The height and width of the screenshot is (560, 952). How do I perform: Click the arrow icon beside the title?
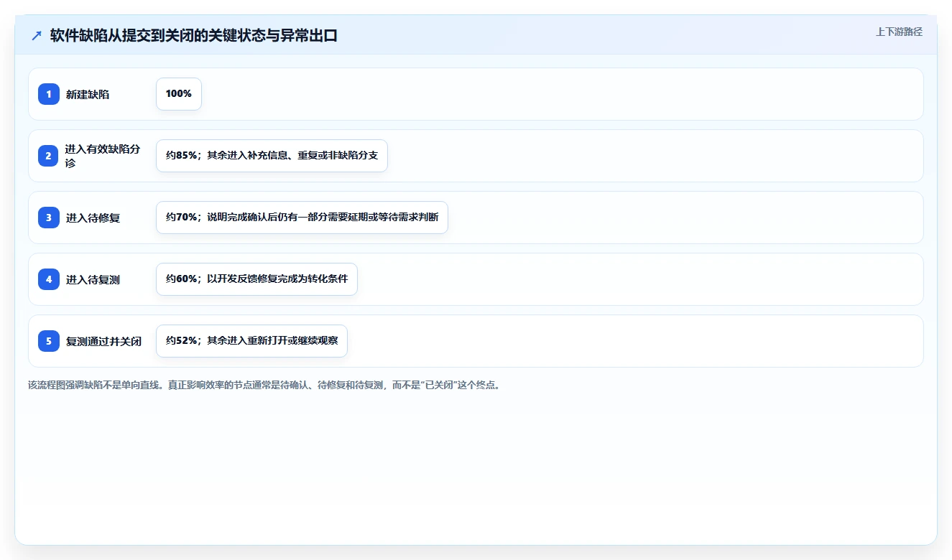coord(37,36)
